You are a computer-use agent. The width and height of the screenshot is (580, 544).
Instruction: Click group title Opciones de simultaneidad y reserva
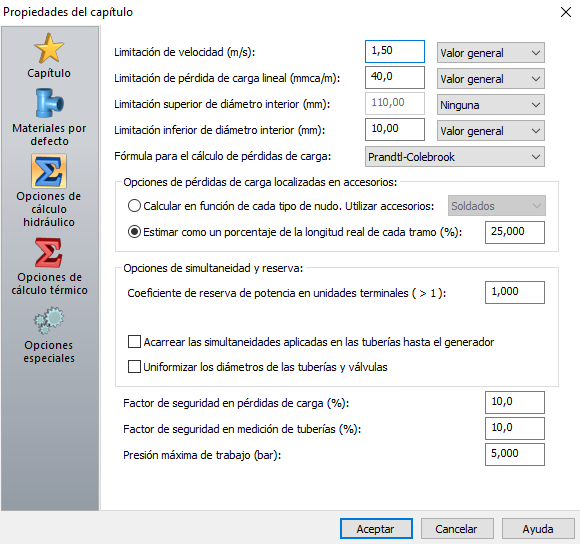pyautogui.click(x=213, y=268)
